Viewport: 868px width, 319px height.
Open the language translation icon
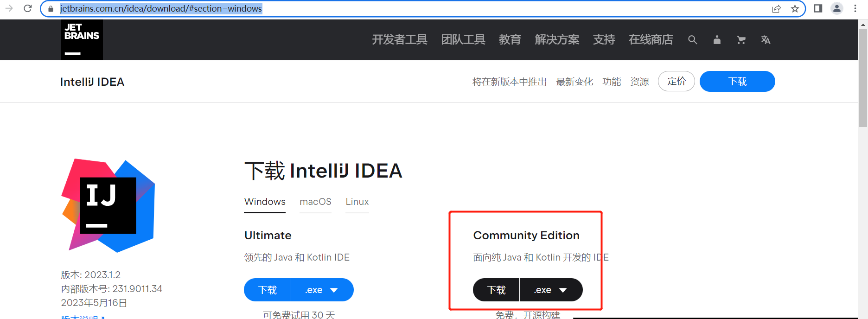(x=766, y=40)
